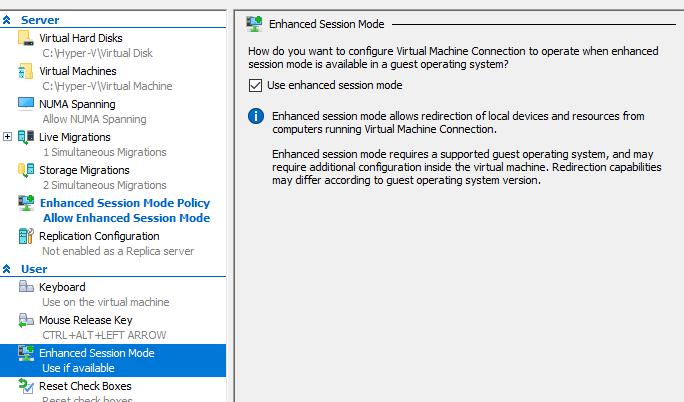Image resolution: width=684 pixels, height=402 pixels.
Task: Click the Mouse Release Key icon
Action: 26,320
